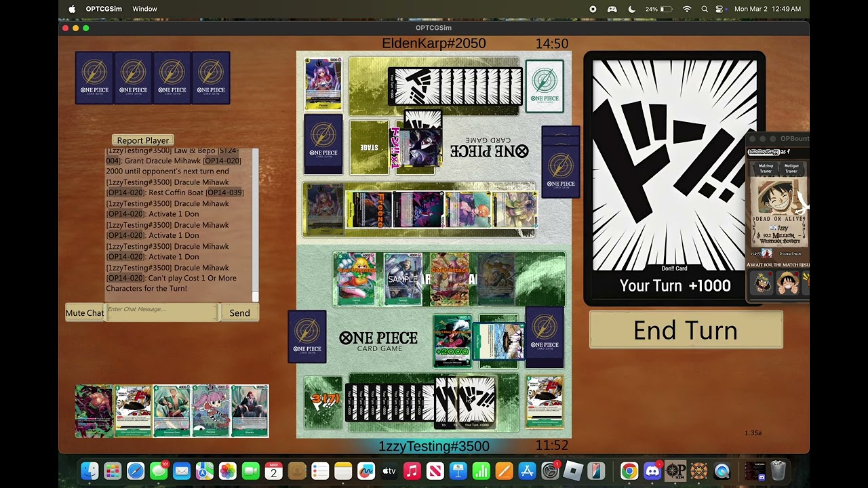868x488 pixels.
Task: Select Roronoa Zoro card in hand
Action: (x=171, y=411)
